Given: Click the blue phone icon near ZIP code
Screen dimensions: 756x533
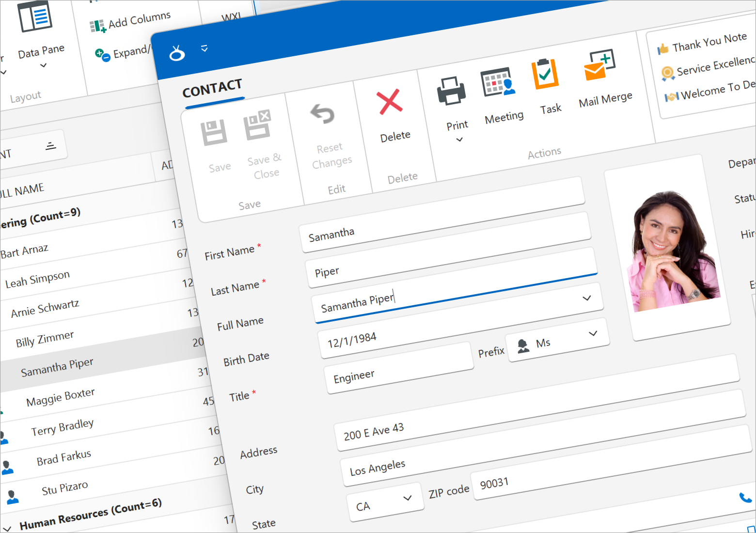Looking at the screenshot, I should click(x=745, y=497).
